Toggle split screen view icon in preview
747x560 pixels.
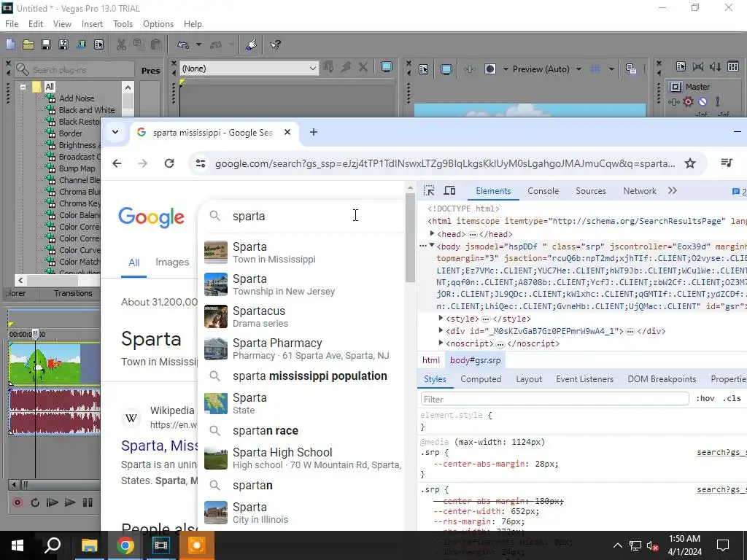click(489, 69)
